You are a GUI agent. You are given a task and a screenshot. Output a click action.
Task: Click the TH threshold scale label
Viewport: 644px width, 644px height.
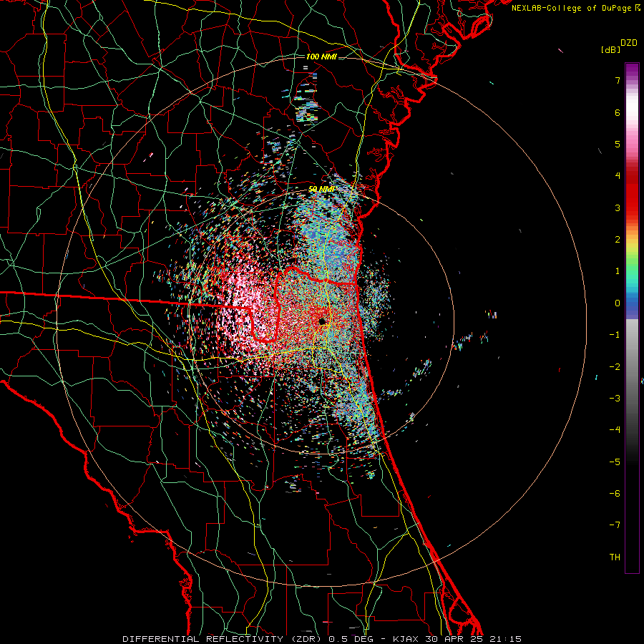pyautogui.click(x=615, y=557)
